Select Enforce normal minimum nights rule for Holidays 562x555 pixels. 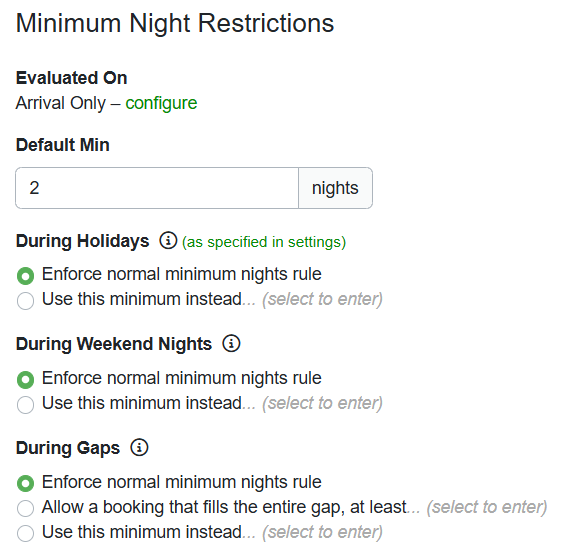point(25,276)
